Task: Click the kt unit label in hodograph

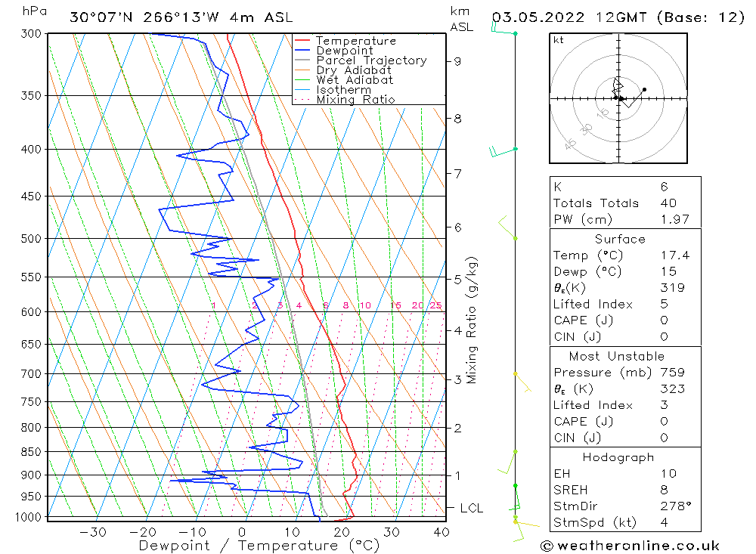Action: point(559,40)
